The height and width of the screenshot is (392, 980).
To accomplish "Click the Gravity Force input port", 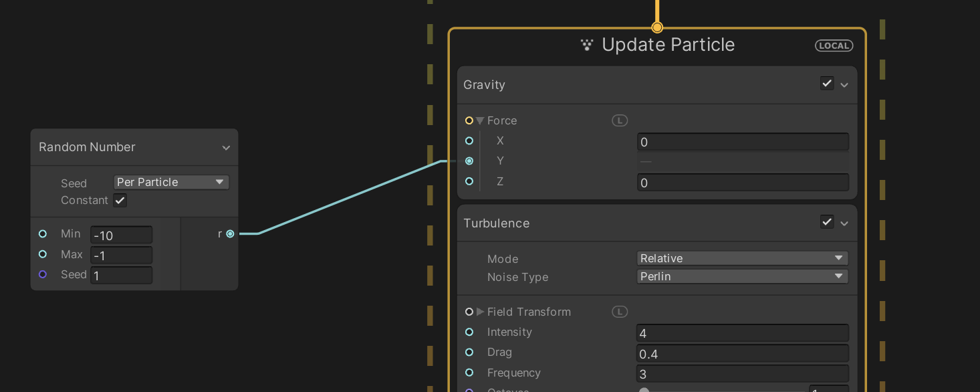I will click(x=469, y=120).
